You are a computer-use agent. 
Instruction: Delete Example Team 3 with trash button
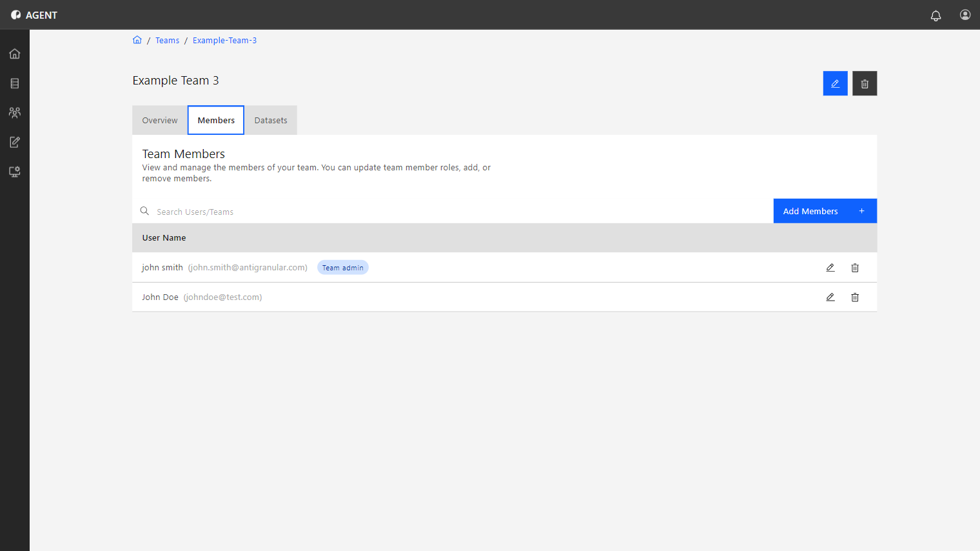(x=865, y=83)
